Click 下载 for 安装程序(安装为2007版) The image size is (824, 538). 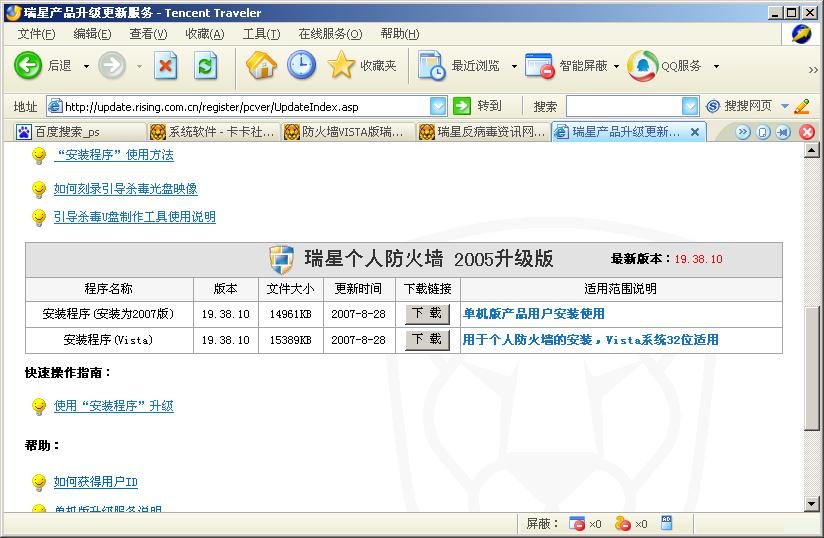pyautogui.click(x=427, y=314)
